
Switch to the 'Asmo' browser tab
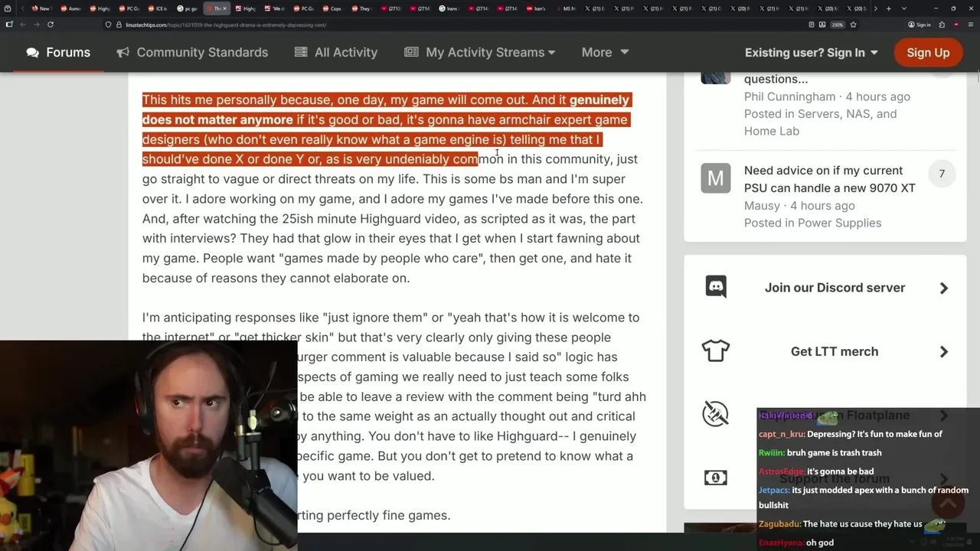tap(71, 8)
